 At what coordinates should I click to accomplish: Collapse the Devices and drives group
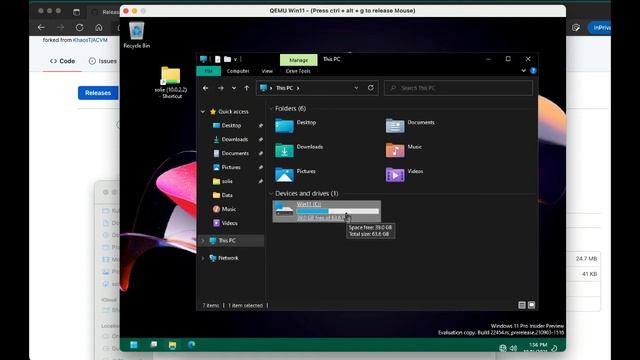271,193
